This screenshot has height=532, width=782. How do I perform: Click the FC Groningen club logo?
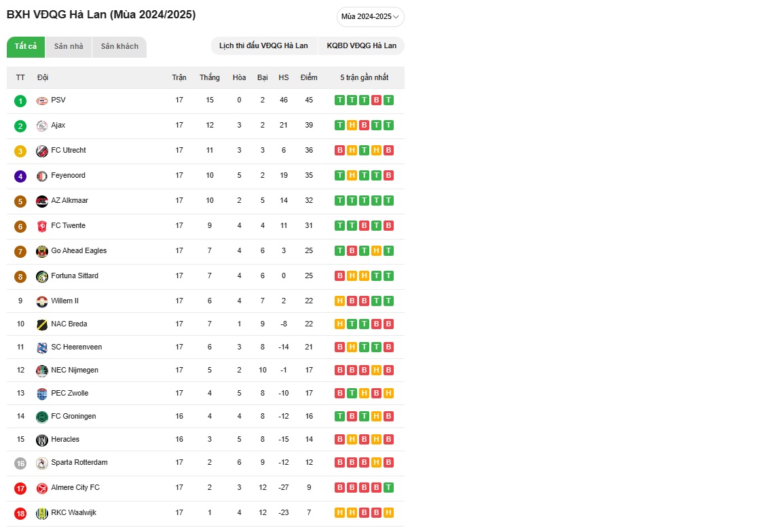42,417
